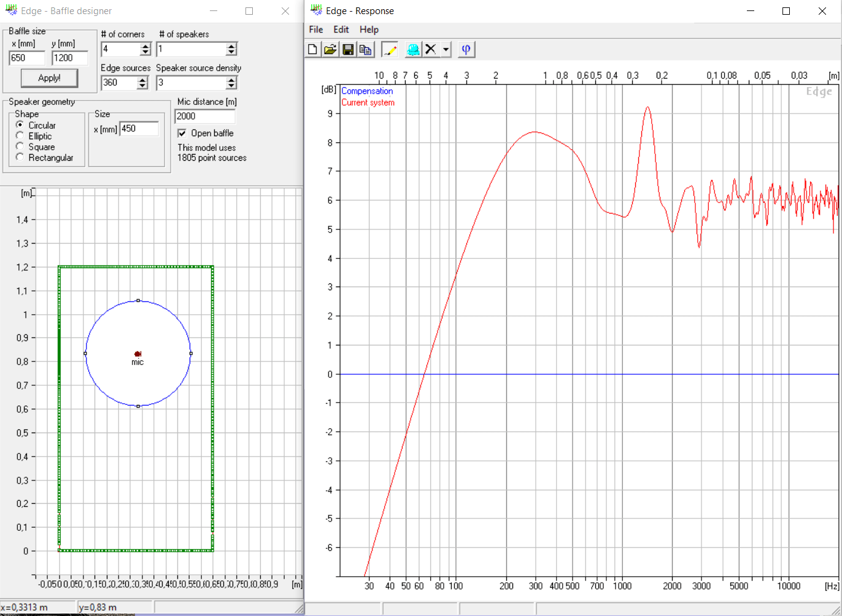
Task: Click the Mic distance field
Action: point(205,116)
